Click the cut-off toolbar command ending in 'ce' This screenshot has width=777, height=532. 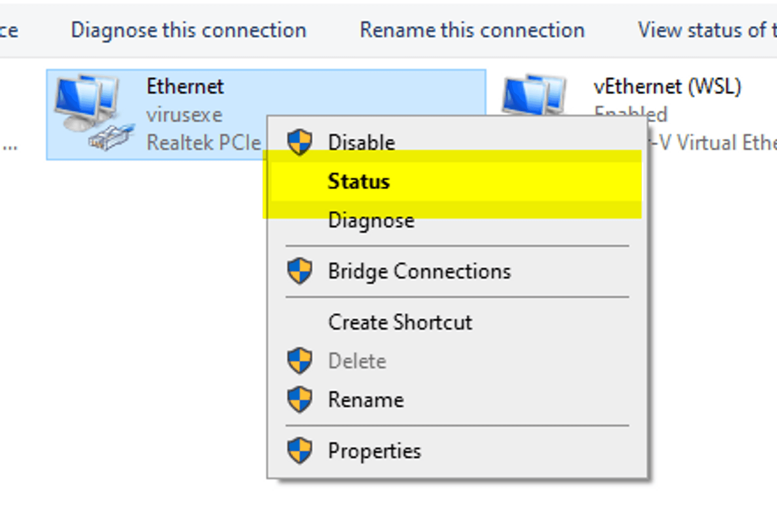(9, 30)
